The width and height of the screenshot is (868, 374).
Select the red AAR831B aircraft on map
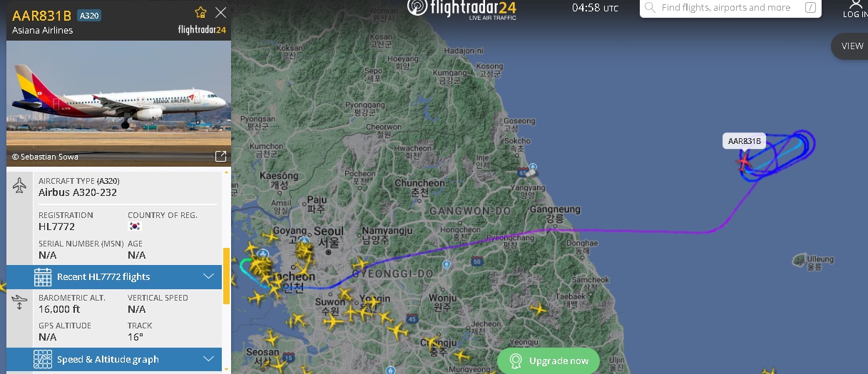click(x=745, y=161)
